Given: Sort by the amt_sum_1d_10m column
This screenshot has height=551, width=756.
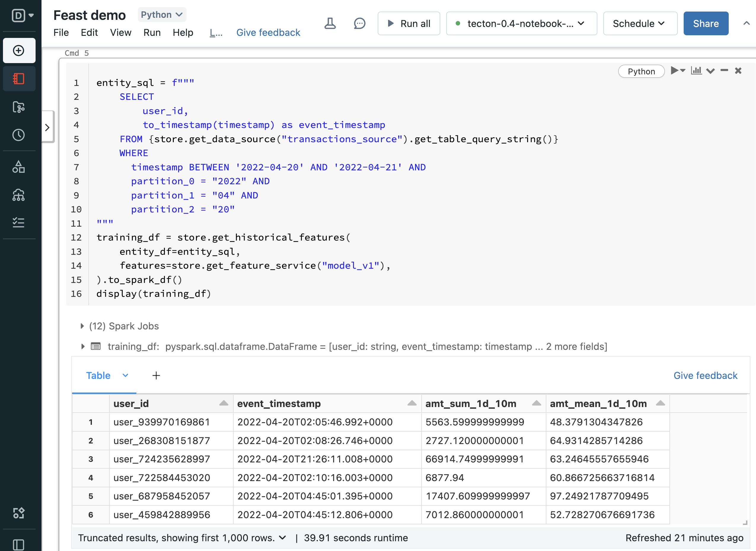Looking at the screenshot, I should (536, 403).
